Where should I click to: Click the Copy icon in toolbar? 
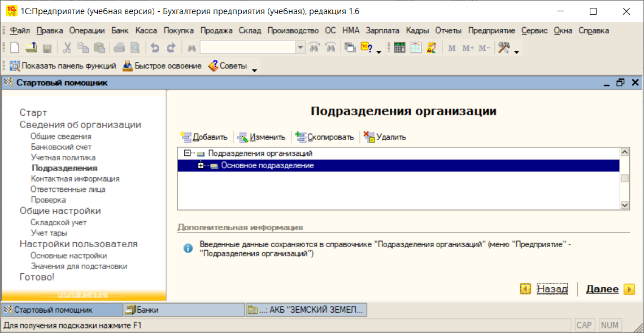point(82,47)
